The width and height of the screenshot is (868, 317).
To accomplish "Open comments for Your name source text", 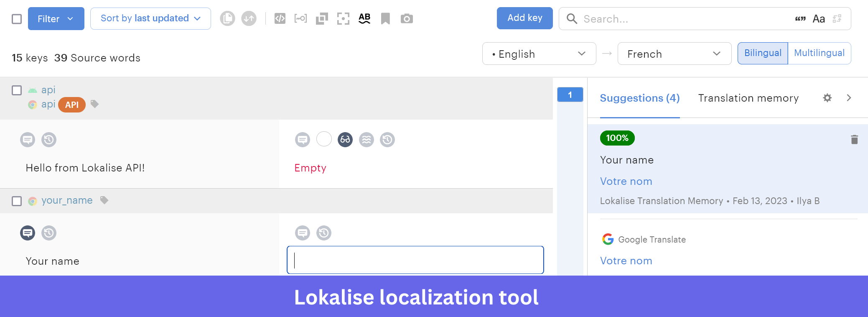I will (28, 233).
